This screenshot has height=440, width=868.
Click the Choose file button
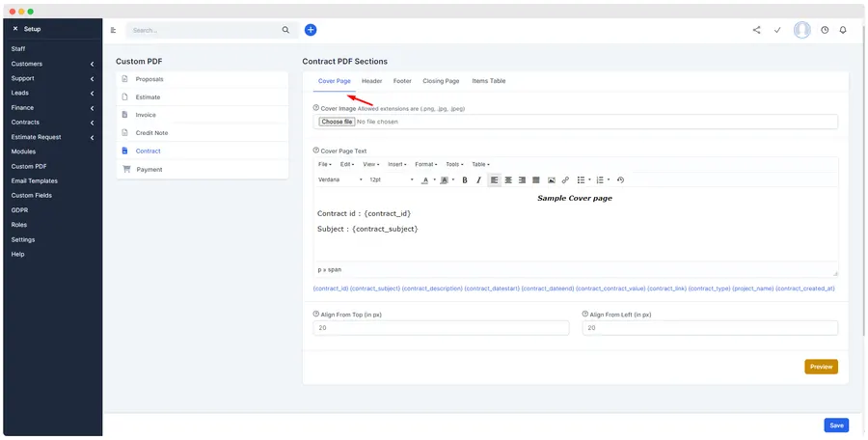pos(337,122)
